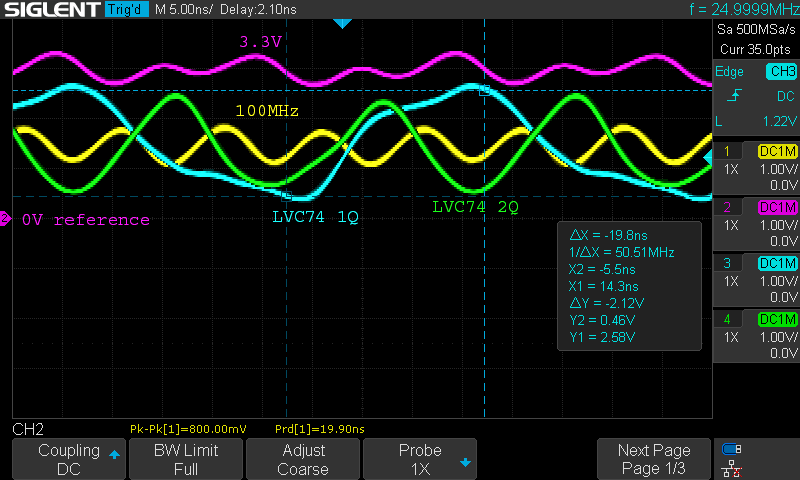The image size is (800, 480).
Task: Open the Coupling DC dropdown
Action: tap(68, 459)
